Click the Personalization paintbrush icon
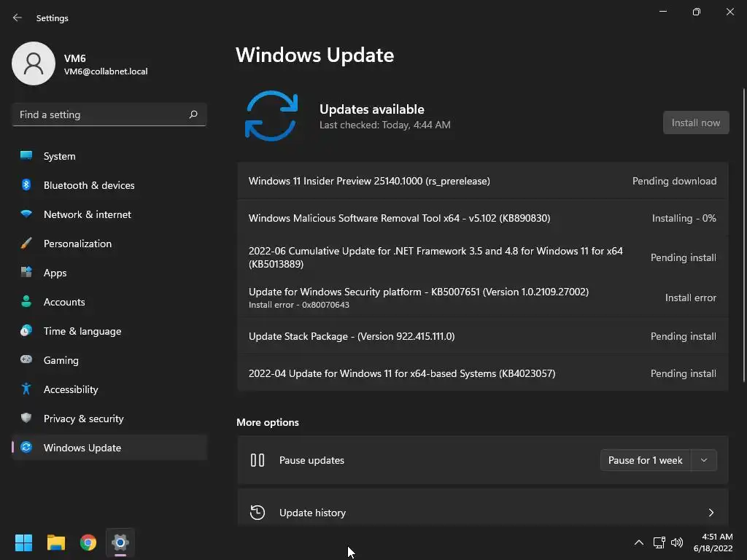Screen dimensions: 747x560 [x=26, y=244]
